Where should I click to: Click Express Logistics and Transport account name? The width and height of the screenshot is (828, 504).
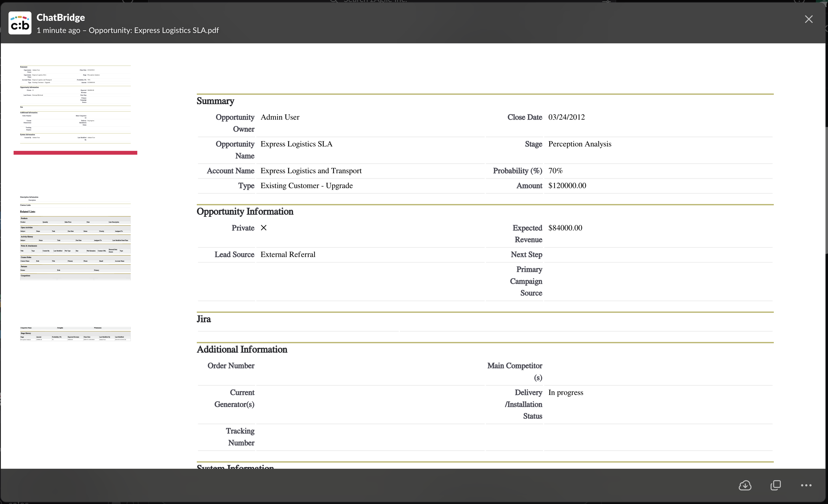311,171
